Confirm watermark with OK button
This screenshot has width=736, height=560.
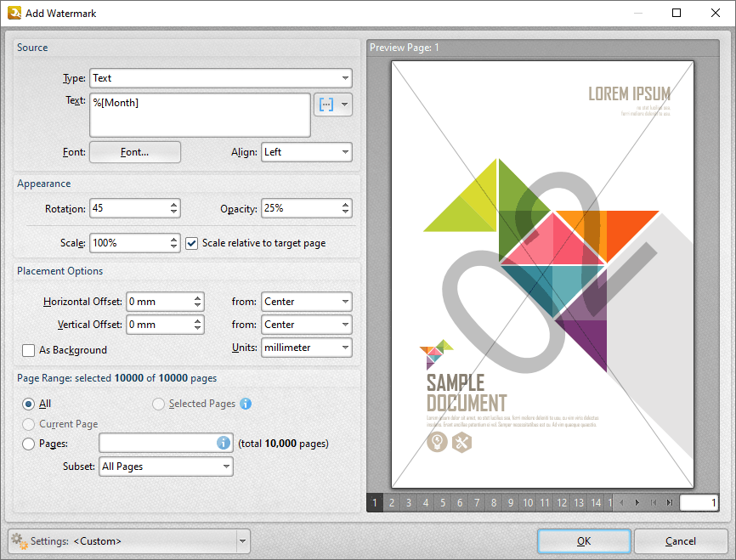(584, 540)
